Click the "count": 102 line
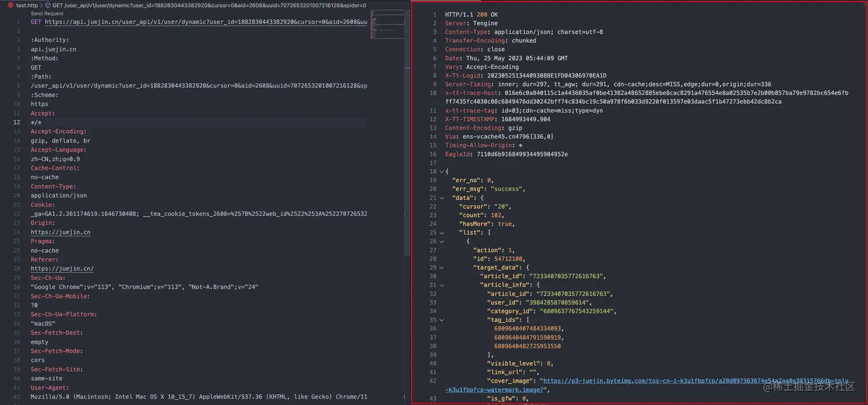The image size is (868, 405). (x=482, y=215)
